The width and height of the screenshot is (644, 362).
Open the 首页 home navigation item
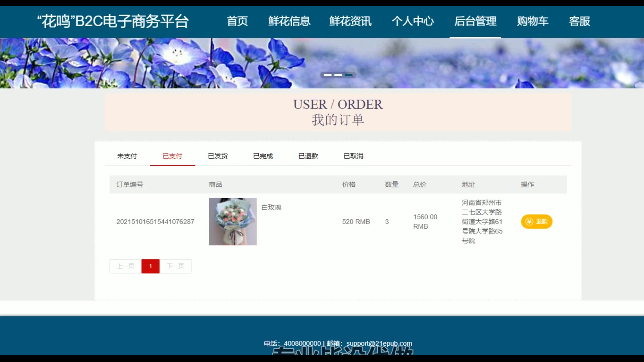pos(237,21)
